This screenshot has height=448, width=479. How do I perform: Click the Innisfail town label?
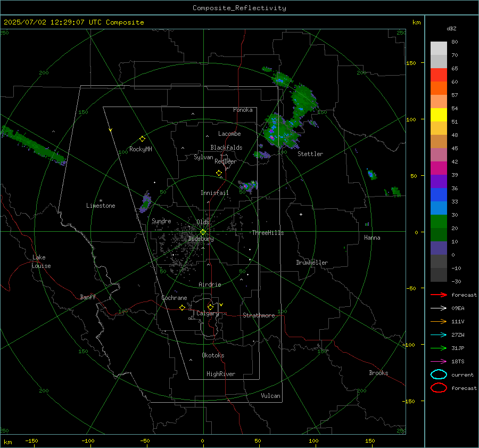[x=214, y=193]
